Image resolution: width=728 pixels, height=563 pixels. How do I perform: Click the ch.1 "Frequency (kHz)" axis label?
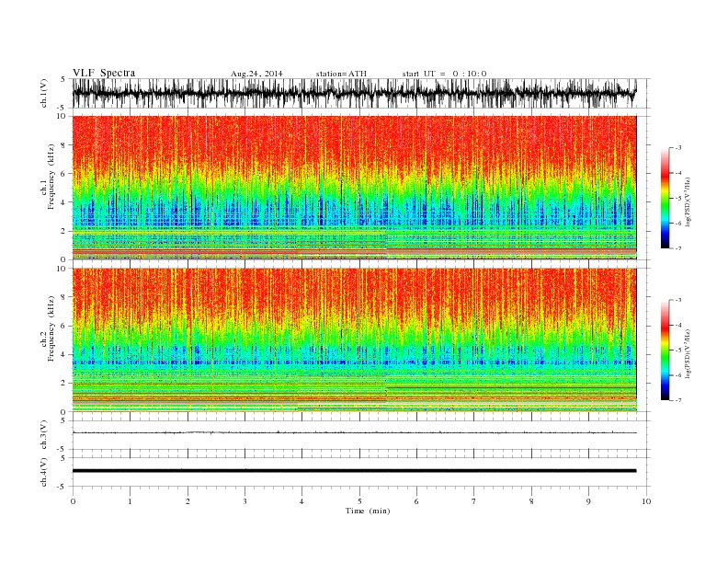pos(51,177)
